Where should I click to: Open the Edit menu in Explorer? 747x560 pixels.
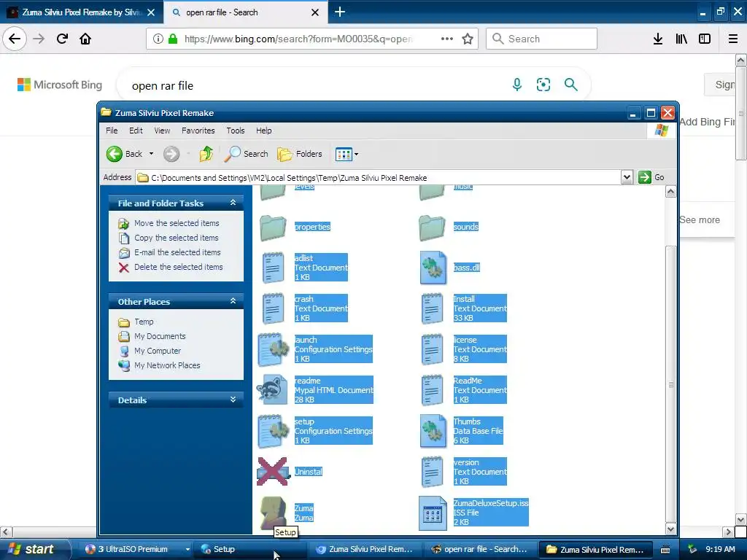coord(136,131)
